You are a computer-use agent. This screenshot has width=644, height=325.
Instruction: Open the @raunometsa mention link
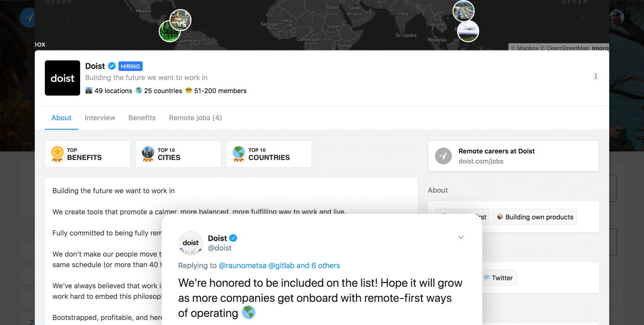point(242,266)
